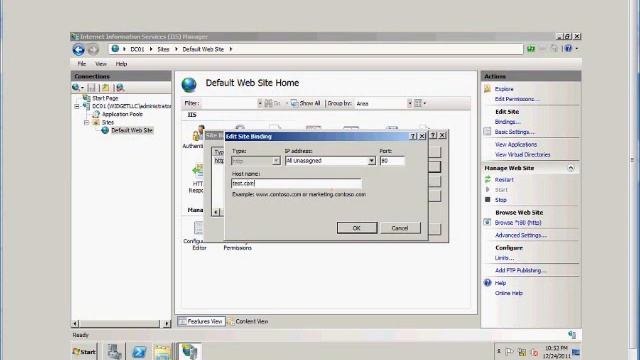Go back with the blue back arrow
The height and width of the screenshot is (360, 640).
pyautogui.click(x=78, y=50)
